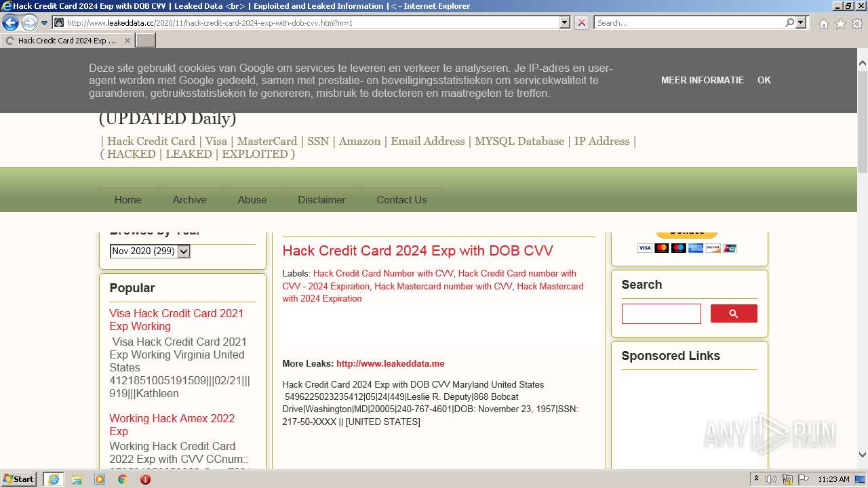Open the recent pages dropdown arrow

pyautogui.click(x=45, y=23)
